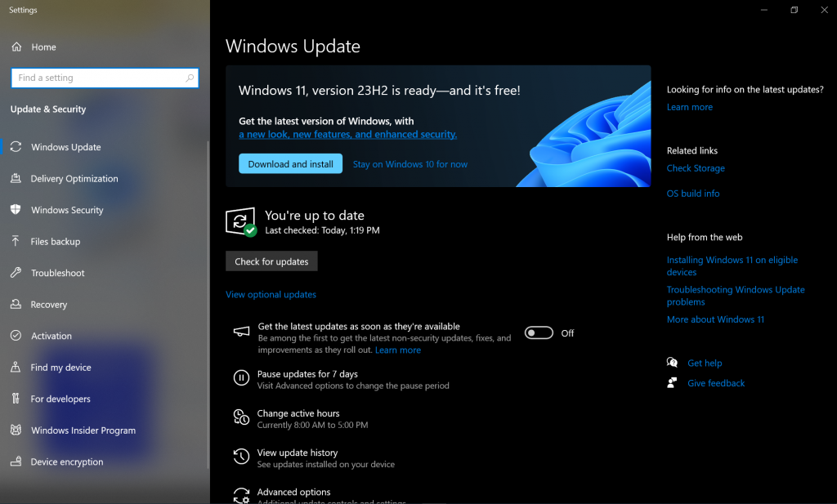Click the Give feedback link
Viewport: 837px width, 504px height.
[716, 383]
